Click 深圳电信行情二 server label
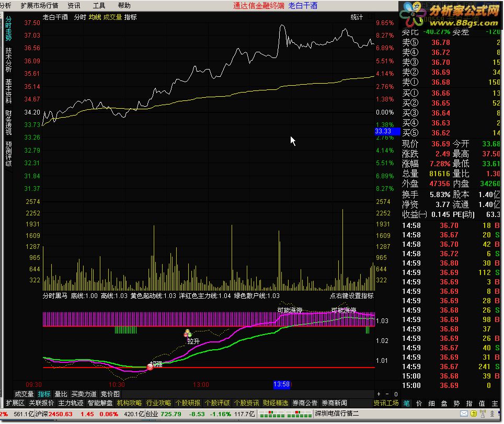This screenshot has height=424, width=504. pyautogui.click(x=337, y=414)
